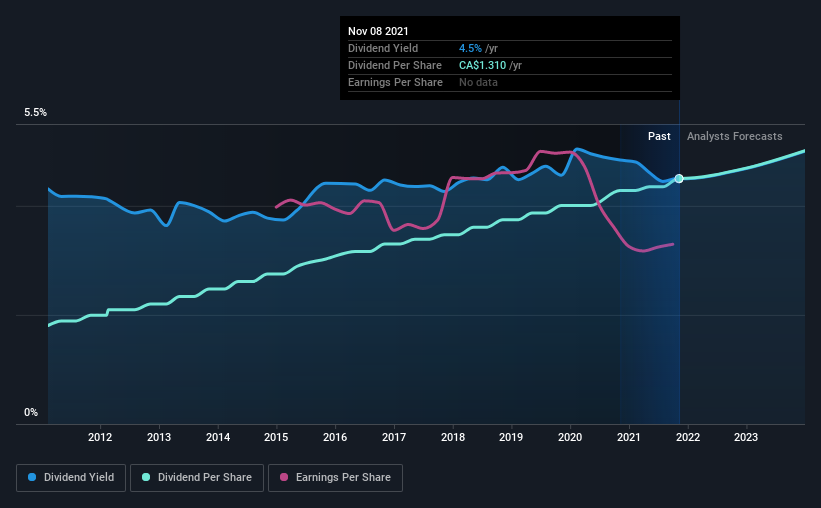Click the 4.5% Dividend Yield tooltip value

click(470, 48)
